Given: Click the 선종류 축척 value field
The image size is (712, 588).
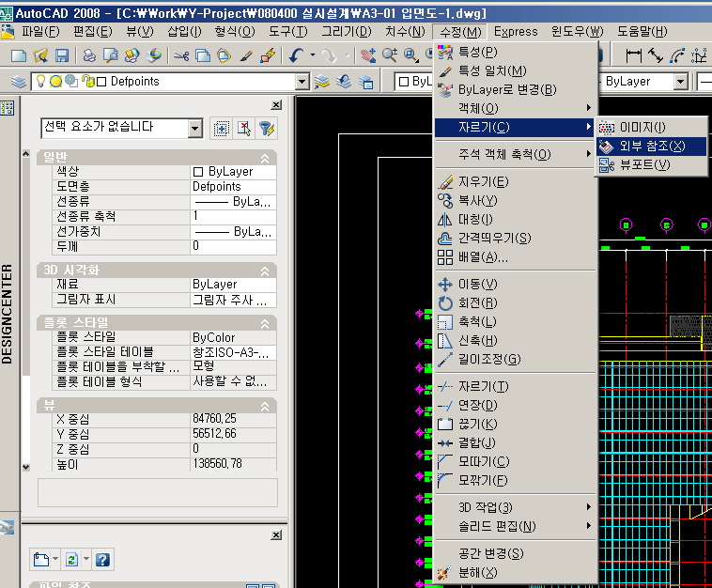Looking at the screenshot, I should coord(234,216).
